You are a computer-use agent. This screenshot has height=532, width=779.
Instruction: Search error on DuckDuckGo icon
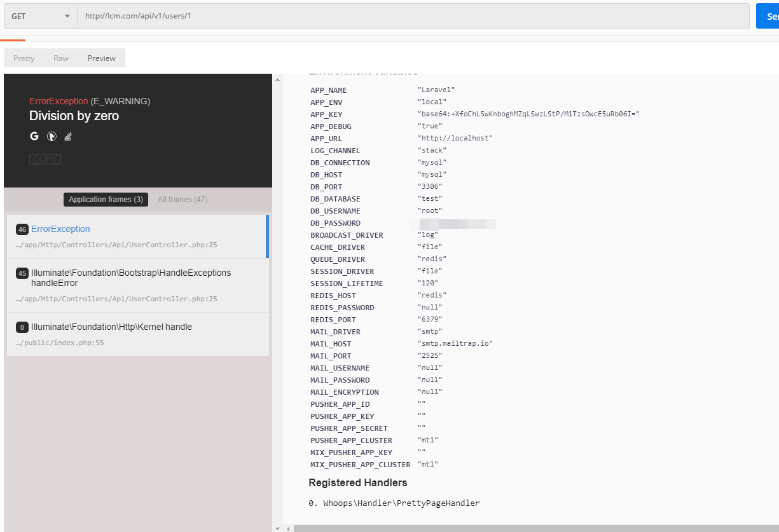(52, 136)
